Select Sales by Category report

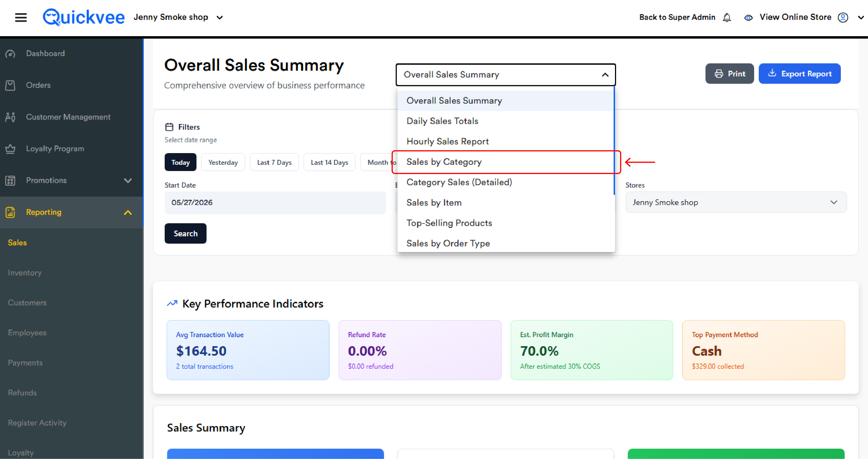pyautogui.click(x=505, y=162)
